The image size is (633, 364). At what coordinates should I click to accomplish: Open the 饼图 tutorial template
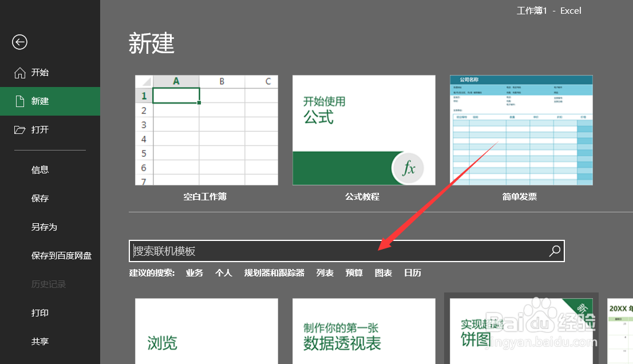point(521,331)
